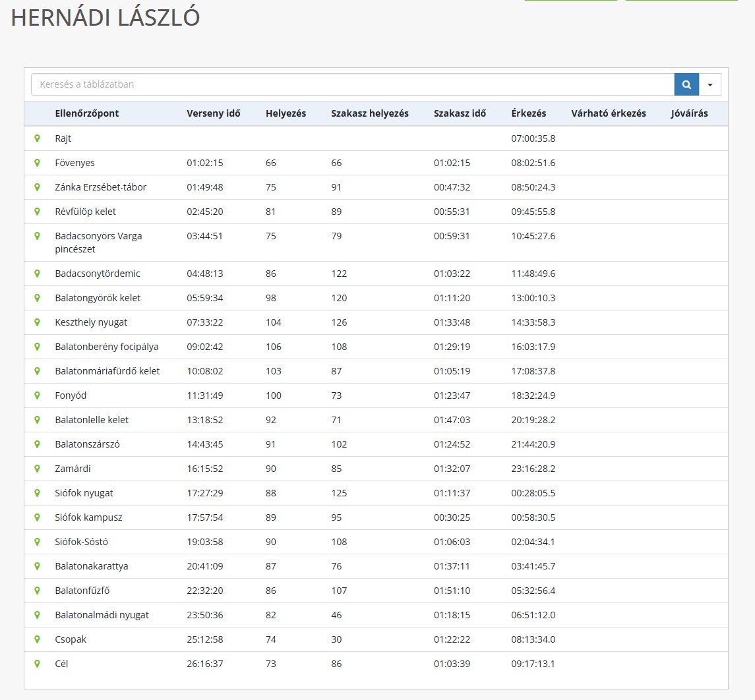Click the location pin next to Fövenyes
This screenshot has width=755, height=700.
point(38,163)
